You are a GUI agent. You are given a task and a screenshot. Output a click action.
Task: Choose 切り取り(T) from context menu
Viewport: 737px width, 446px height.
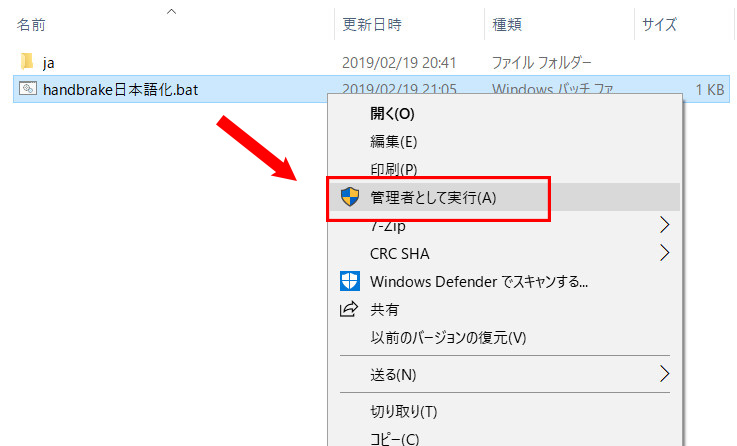(504, 412)
